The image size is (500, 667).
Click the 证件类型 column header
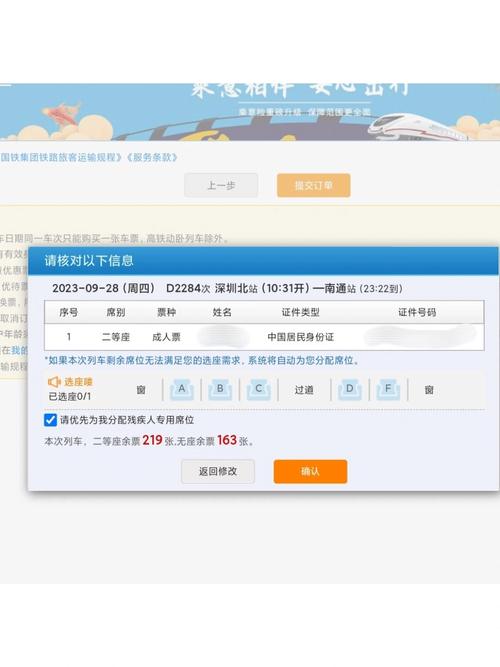[300, 312]
